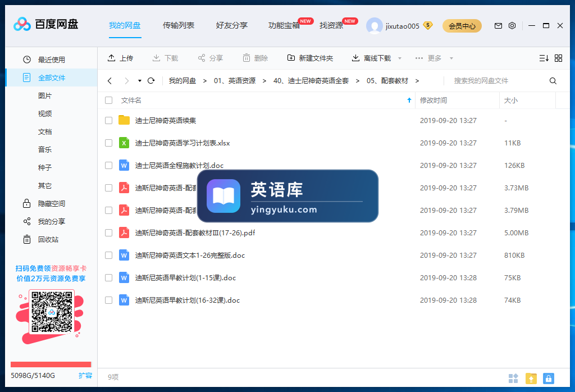Click chevron after 05、配套教材 breadcrumb
575x392 pixels.
(417, 81)
